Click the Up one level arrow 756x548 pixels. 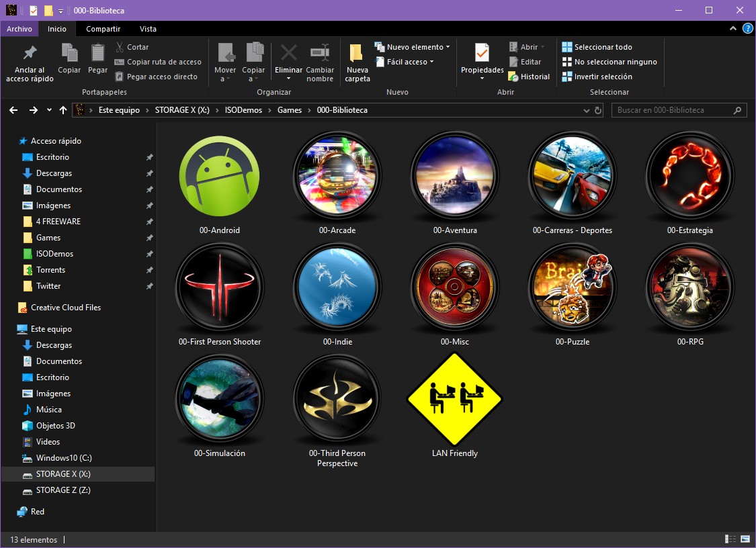pyautogui.click(x=63, y=110)
